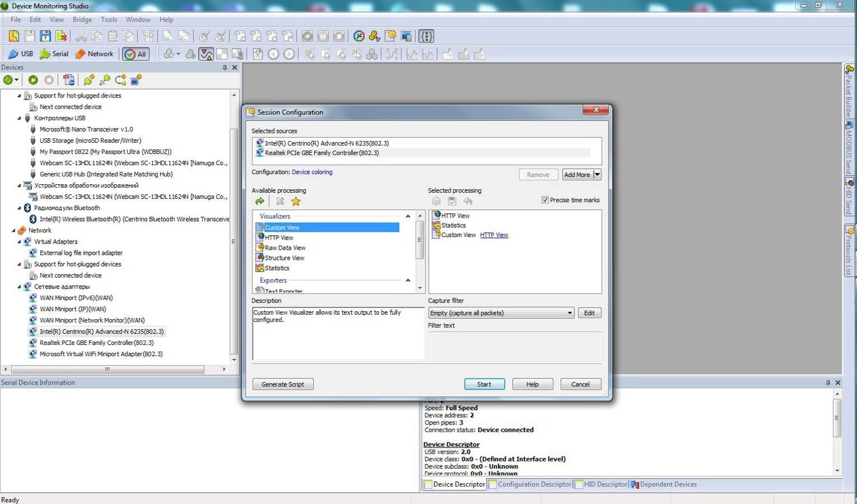Click the yellow connection icon beside the clock

point(375,36)
